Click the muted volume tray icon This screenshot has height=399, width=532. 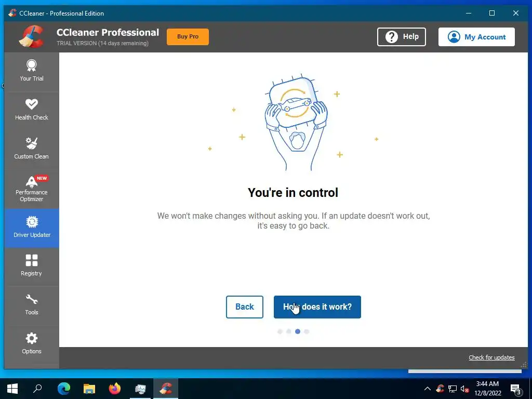click(x=464, y=389)
